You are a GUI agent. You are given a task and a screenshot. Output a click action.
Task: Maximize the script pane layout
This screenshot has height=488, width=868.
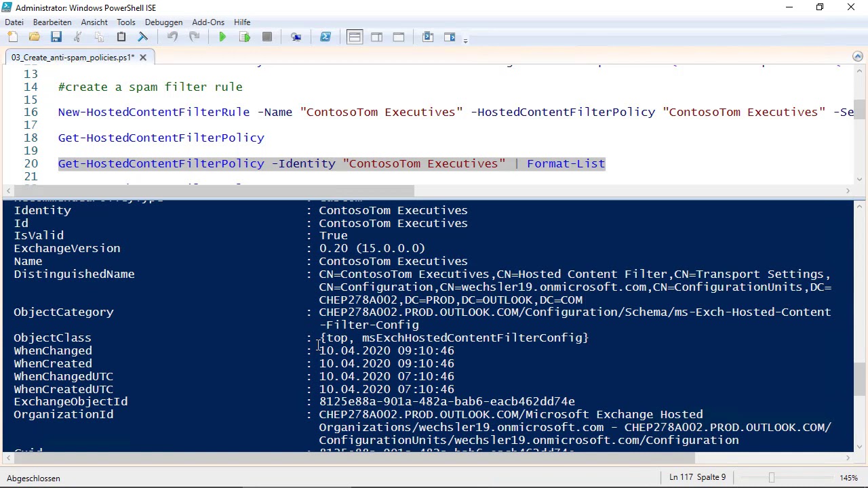coord(399,37)
